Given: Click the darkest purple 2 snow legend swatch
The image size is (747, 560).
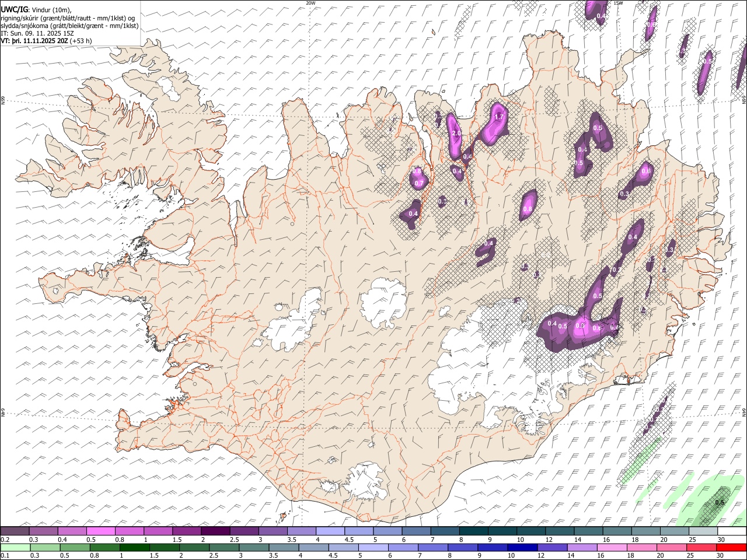Looking at the screenshot, I should [x=215, y=531].
